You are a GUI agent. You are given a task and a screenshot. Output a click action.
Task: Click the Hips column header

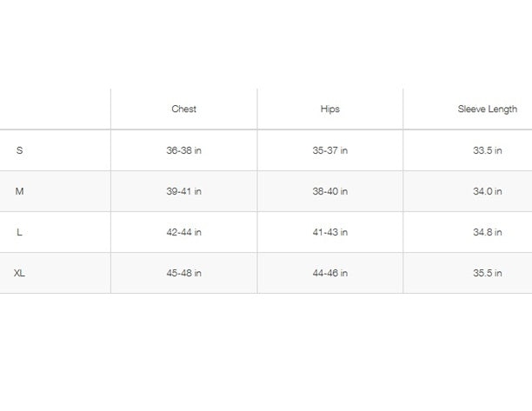[329, 109]
